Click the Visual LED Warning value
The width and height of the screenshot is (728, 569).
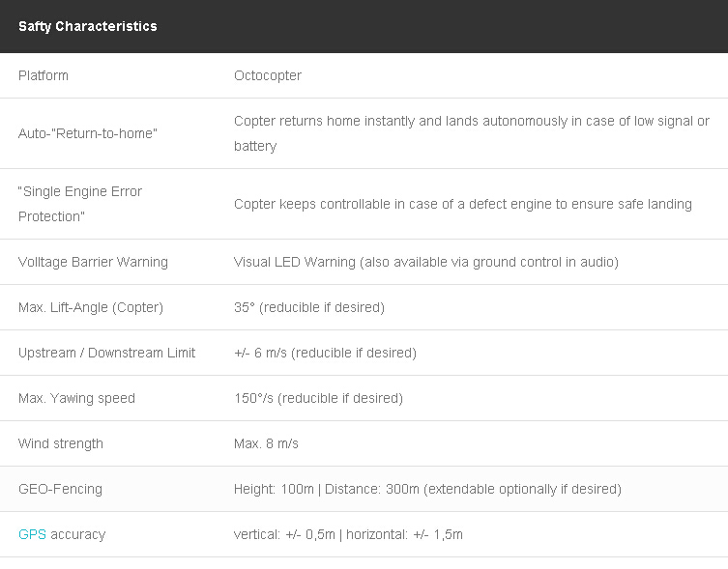point(426,262)
